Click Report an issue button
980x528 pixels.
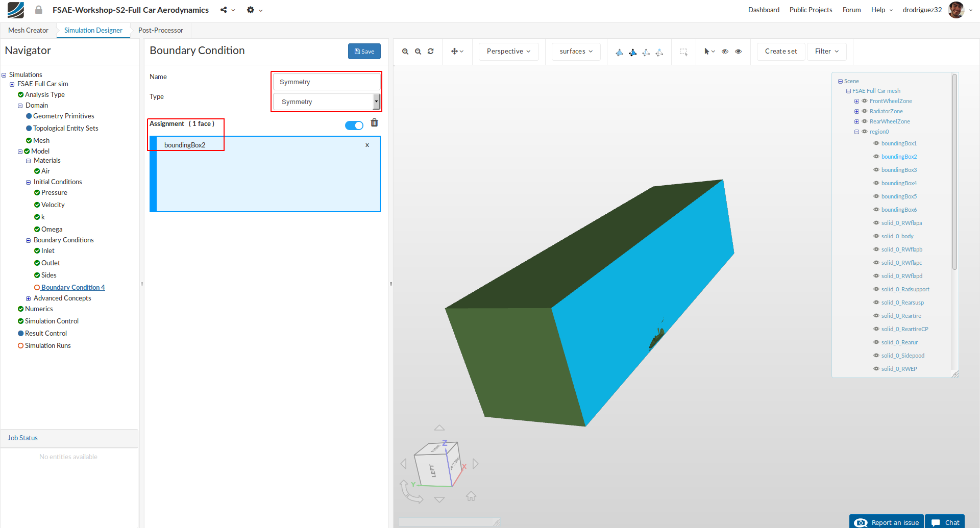click(887, 522)
